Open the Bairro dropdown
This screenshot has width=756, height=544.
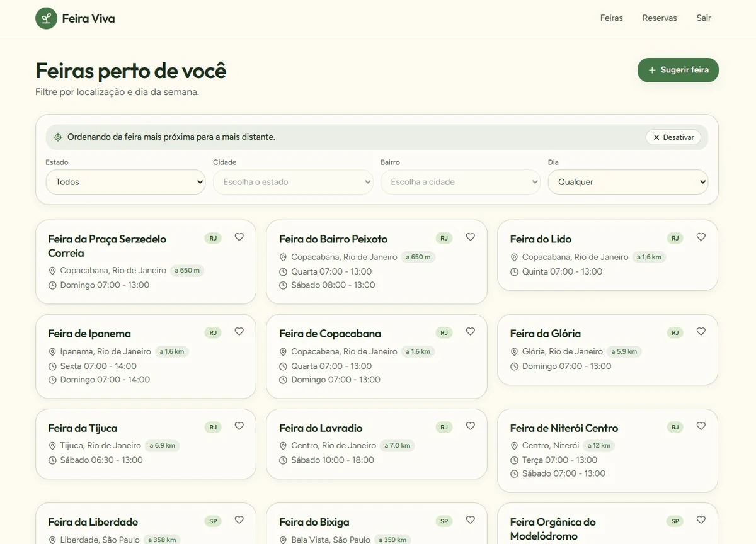tap(461, 182)
